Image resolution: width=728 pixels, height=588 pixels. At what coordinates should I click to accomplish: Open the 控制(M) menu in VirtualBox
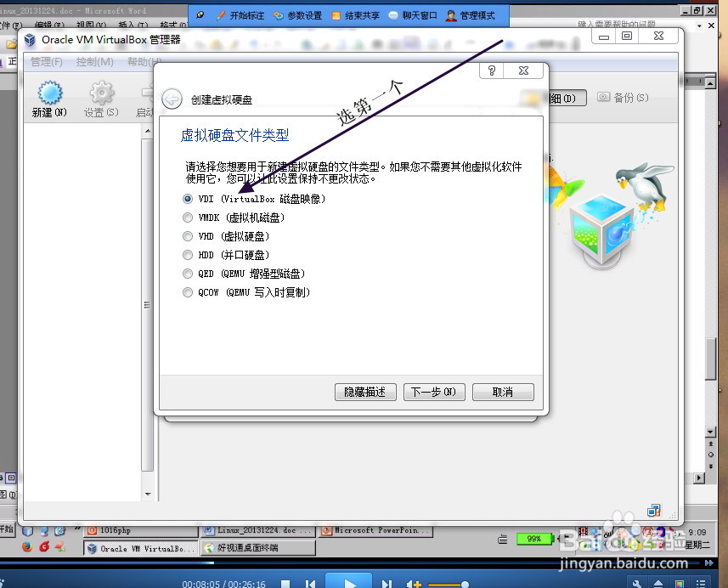point(94,62)
